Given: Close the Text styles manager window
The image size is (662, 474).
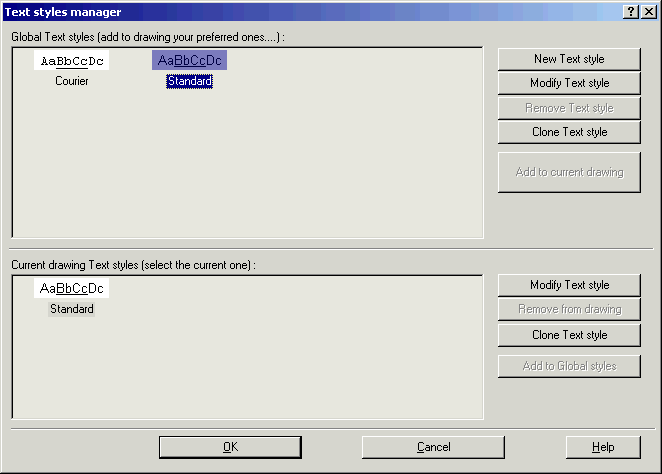Looking at the screenshot, I should point(649,11).
